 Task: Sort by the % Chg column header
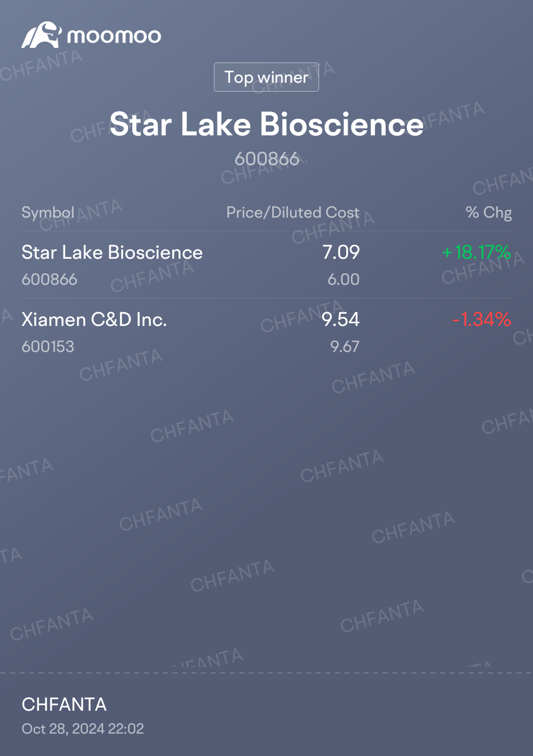[488, 212]
